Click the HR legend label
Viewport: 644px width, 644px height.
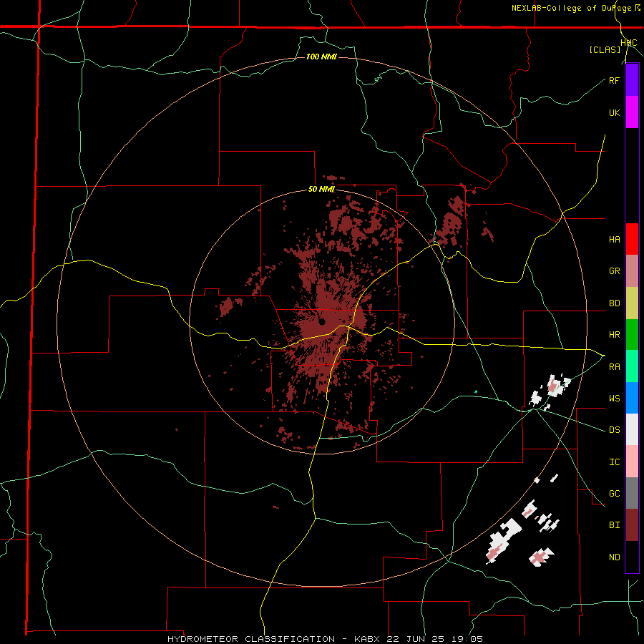coord(614,335)
